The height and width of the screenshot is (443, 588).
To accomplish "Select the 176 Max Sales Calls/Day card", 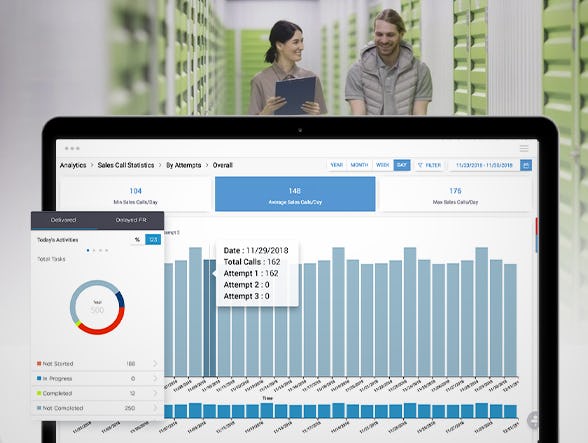I will pyautogui.click(x=455, y=195).
